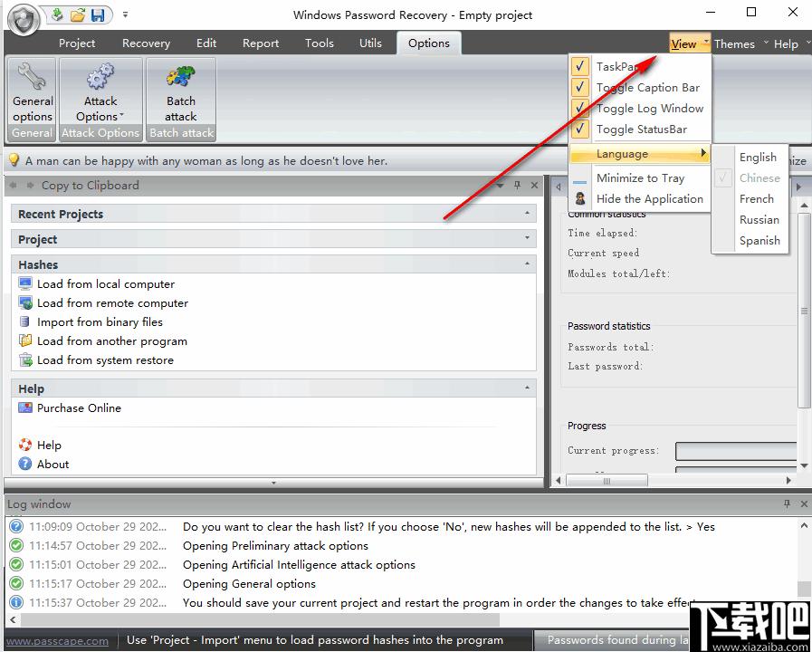Click the green import icon in quick toolbar
The height and width of the screenshot is (652, 812).
pos(57,14)
